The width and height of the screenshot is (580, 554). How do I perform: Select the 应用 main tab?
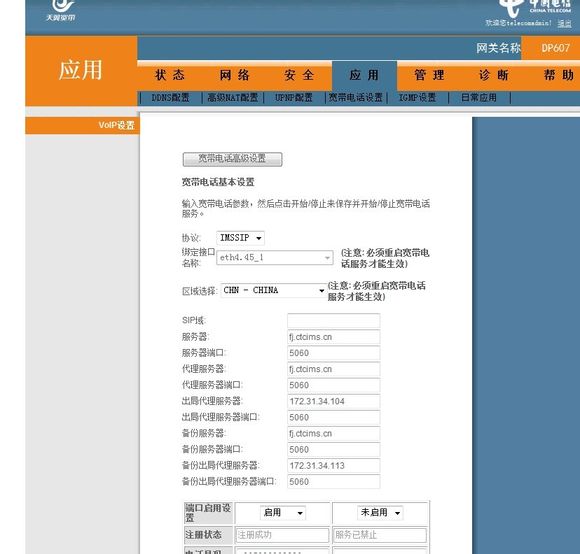(x=364, y=75)
